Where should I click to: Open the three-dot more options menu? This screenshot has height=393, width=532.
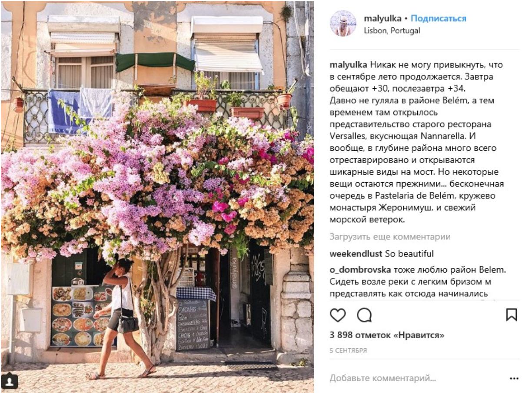[514, 379]
